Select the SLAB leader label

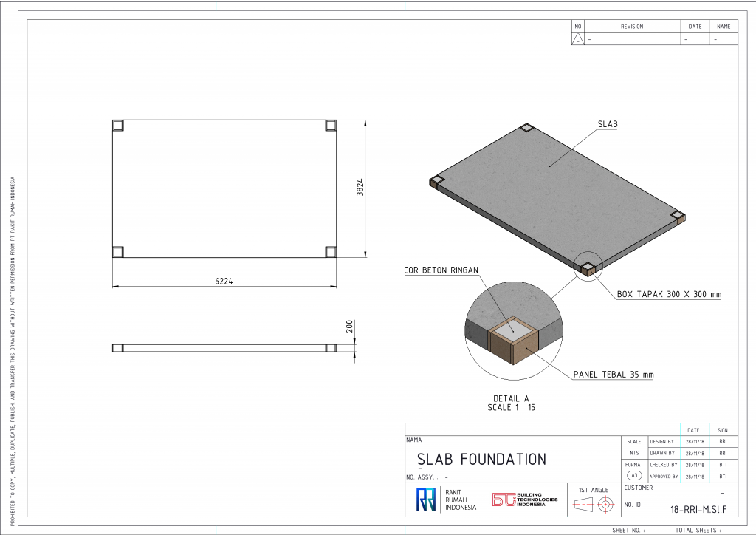point(607,125)
